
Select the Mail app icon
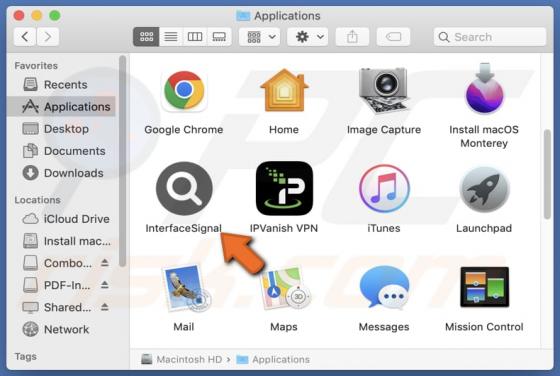[x=186, y=288]
